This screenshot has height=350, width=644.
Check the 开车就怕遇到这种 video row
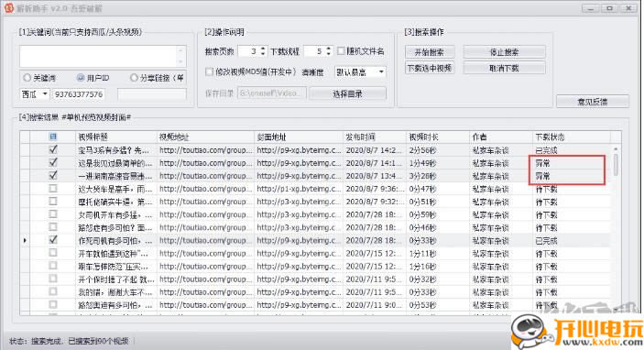(53, 253)
